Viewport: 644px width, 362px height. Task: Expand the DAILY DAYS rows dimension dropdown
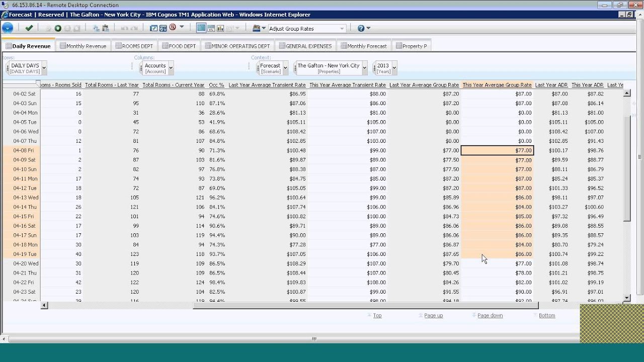(44, 67)
